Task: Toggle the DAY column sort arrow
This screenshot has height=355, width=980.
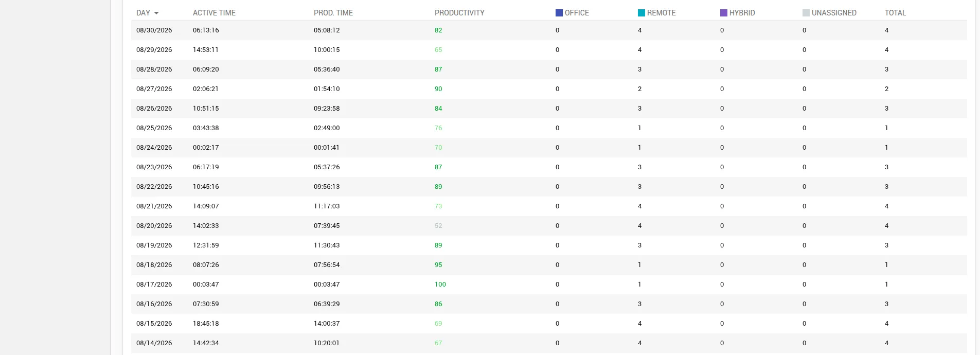Action: 156,13
